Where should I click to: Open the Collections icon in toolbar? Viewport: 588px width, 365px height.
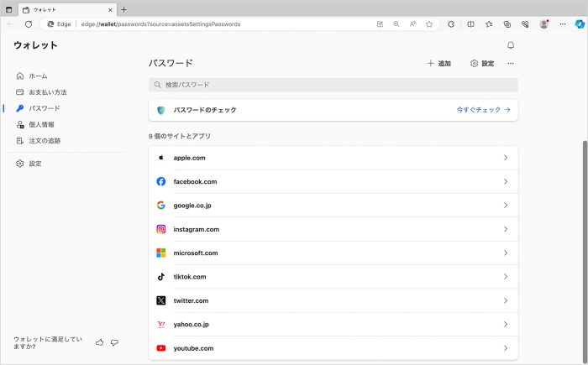click(x=507, y=24)
